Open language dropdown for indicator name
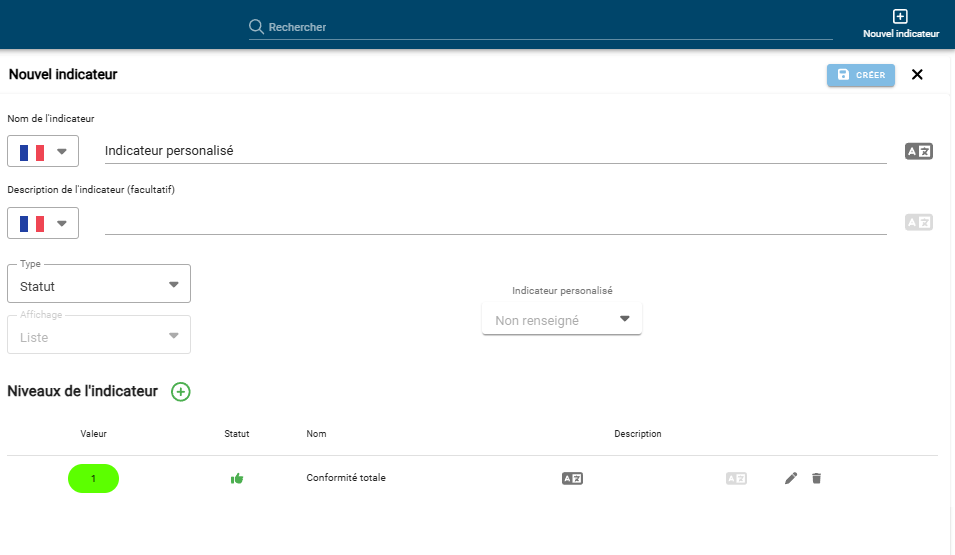The image size is (955, 555). (x=43, y=152)
